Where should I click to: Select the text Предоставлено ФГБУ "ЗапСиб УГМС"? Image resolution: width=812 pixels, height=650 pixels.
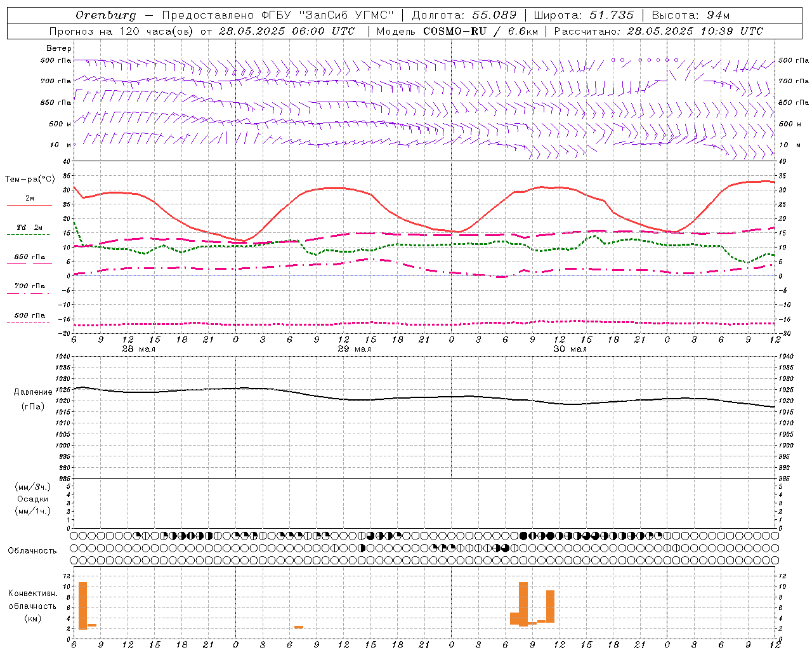coord(278,15)
